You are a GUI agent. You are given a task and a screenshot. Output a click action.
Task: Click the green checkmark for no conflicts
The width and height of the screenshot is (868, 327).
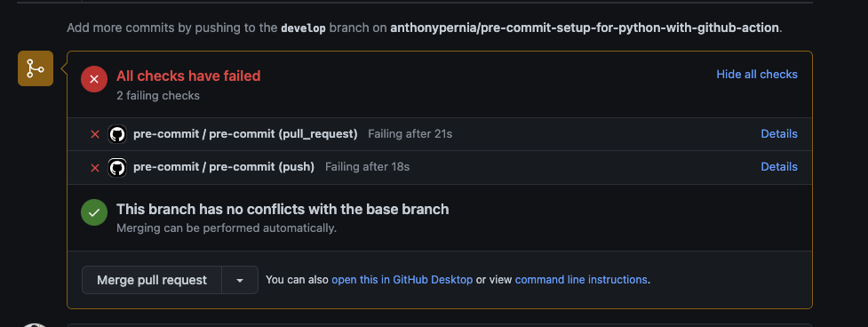coord(94,212)
